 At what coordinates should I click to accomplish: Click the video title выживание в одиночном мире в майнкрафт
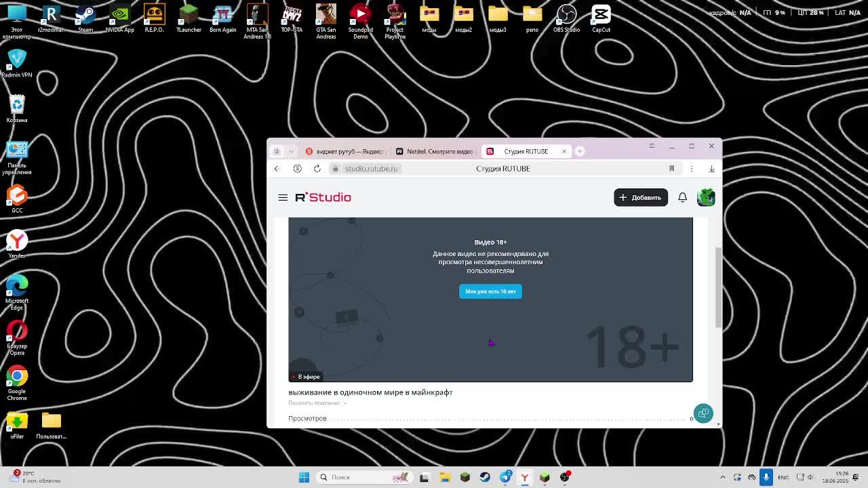pyautogui.click(x=370, y=392)
